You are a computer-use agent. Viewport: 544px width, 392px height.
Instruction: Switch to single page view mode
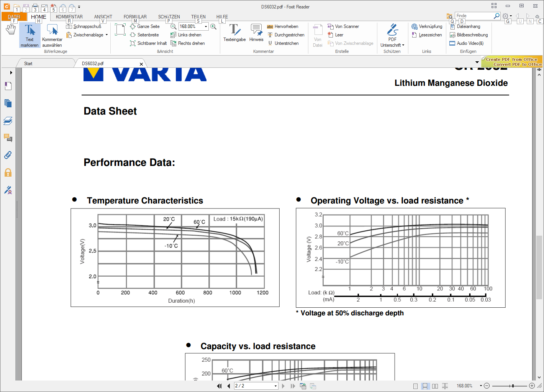pos(415,386)
